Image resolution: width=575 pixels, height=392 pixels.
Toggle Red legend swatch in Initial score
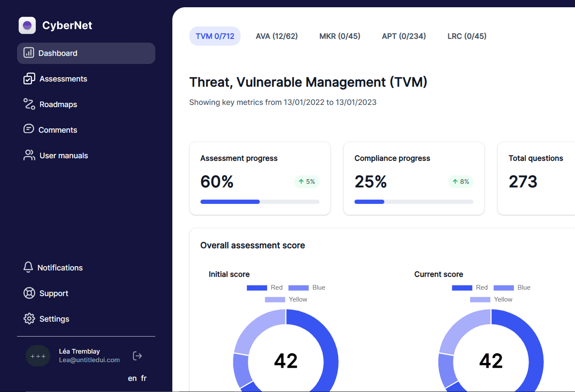pos(257,288)
